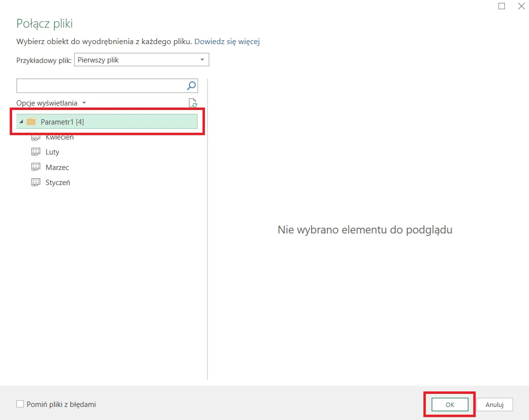Click the table icon beside Kwiecień

tap(36, 138)
